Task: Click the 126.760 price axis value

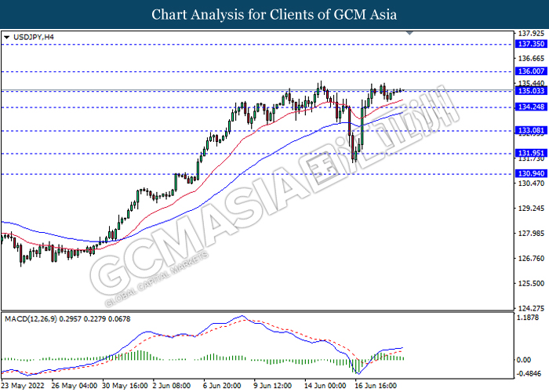Action: click(x=531, y=258)
